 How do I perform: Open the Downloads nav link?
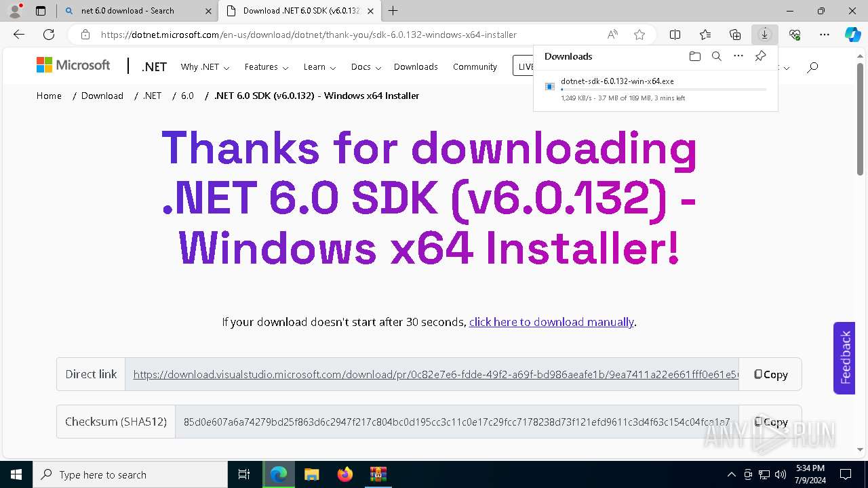click(416, 67)
